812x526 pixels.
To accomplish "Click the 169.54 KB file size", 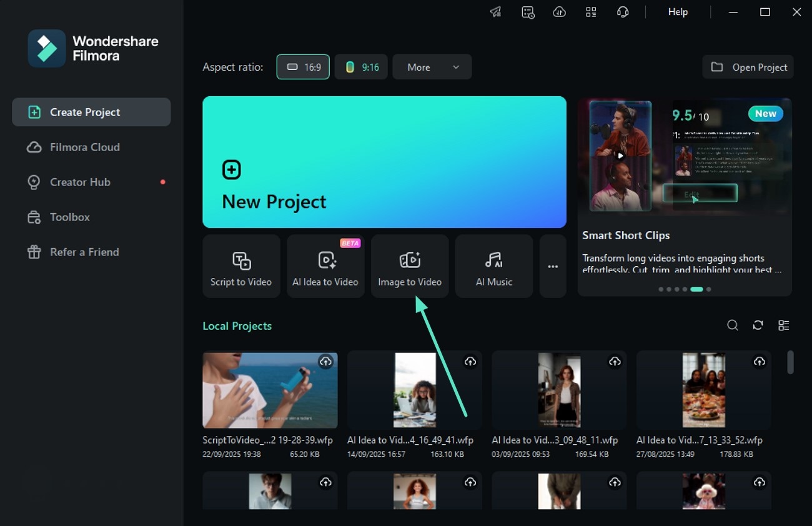I will click(x=592, y=455).
